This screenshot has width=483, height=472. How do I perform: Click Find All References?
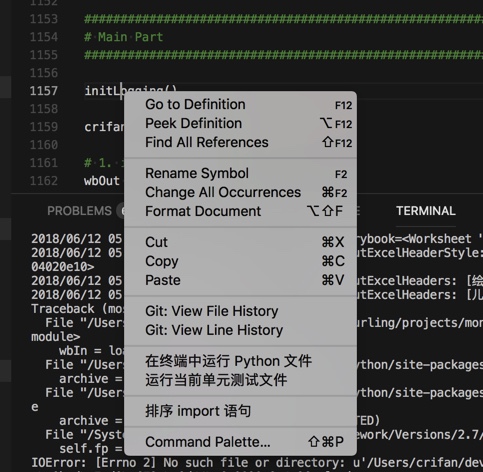[x=240, y=143]
